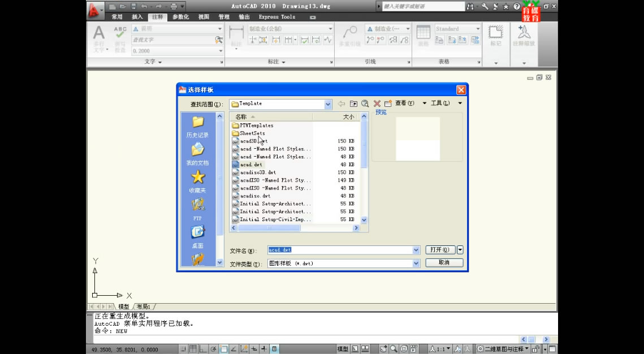644x354 pixels.
Task: Create a new folder in the dialog
Action: [388, 103]
